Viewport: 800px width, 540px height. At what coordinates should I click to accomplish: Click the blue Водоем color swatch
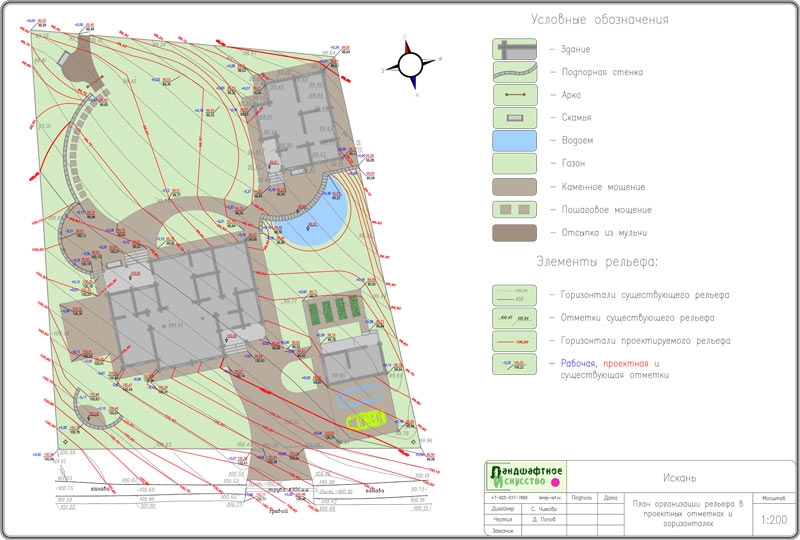click(x=514, y=141)
